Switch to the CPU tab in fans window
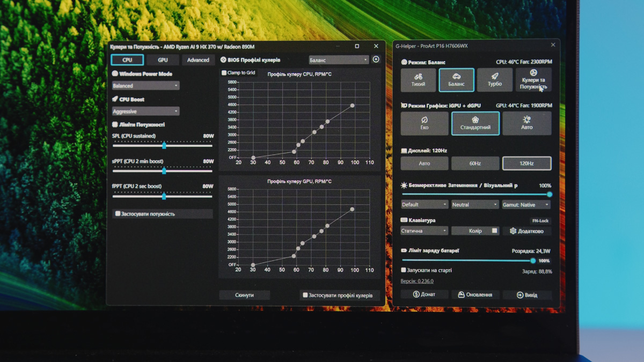 pyautogui.click(x=127, y=60)
